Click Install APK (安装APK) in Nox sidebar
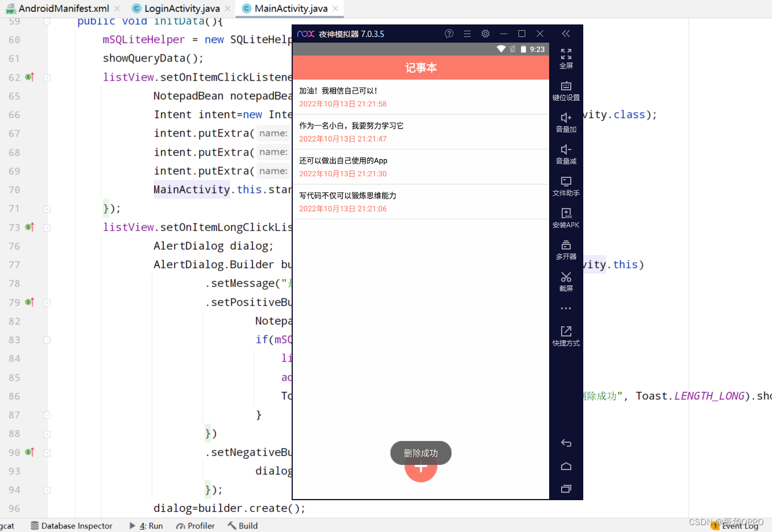 pyautogui.click(x=566, y=218)
